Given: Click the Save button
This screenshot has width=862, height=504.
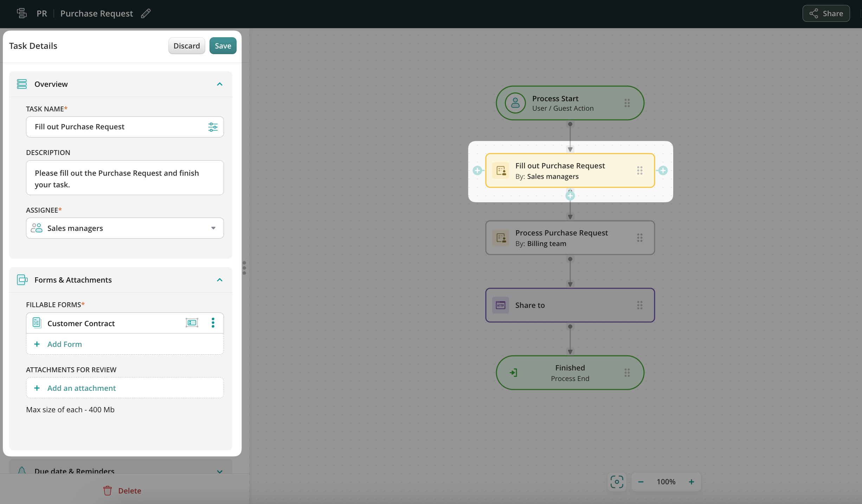Looking at the screenshot, I should 223,46.
